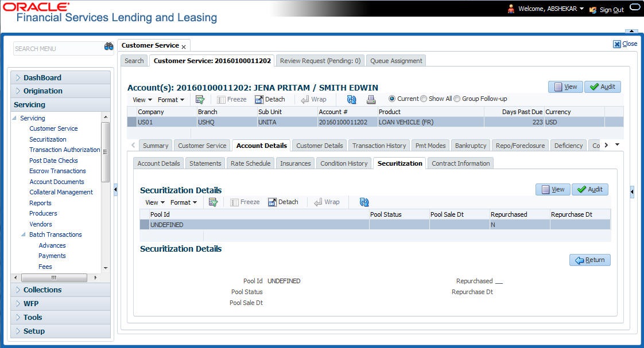Select the Current radio button
This screenshot has height=348, width=644.
[392, 99]
